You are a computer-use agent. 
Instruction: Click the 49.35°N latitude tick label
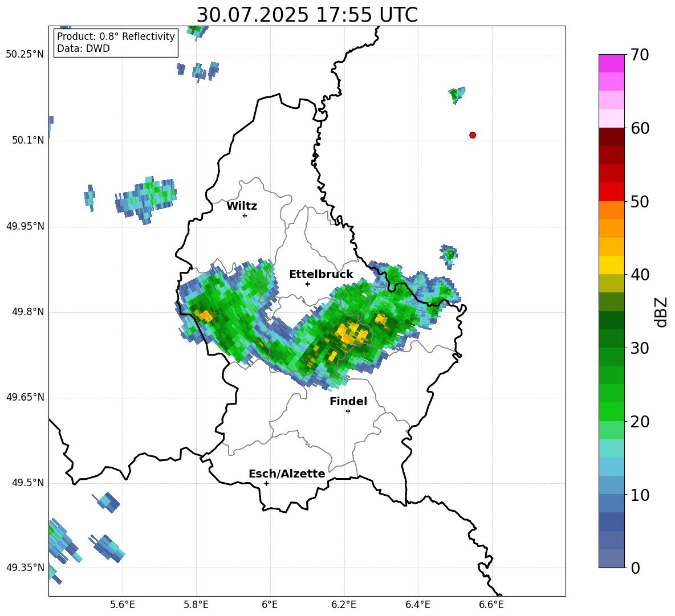[x=25, y=568]
